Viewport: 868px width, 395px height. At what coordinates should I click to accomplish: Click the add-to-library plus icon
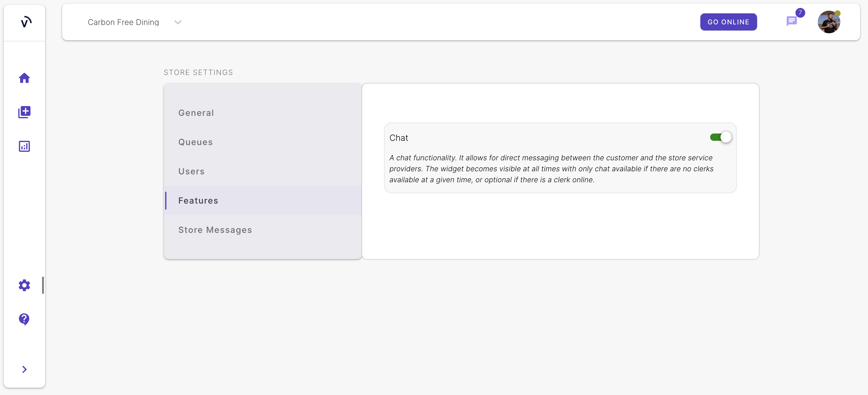(x=24, y=112)
